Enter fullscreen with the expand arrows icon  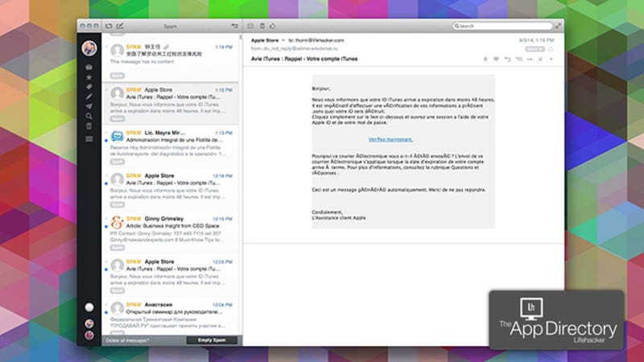click(x=558, y=26)
